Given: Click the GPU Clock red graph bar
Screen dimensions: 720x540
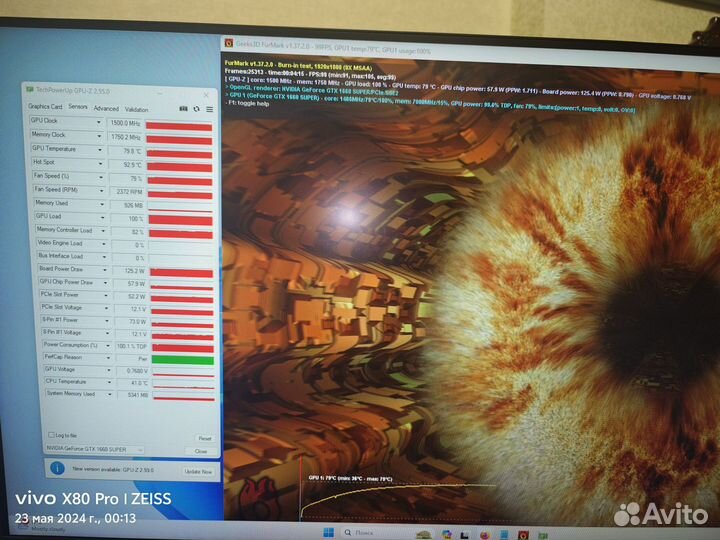Looking at the screenshot, I should (179, 126).
